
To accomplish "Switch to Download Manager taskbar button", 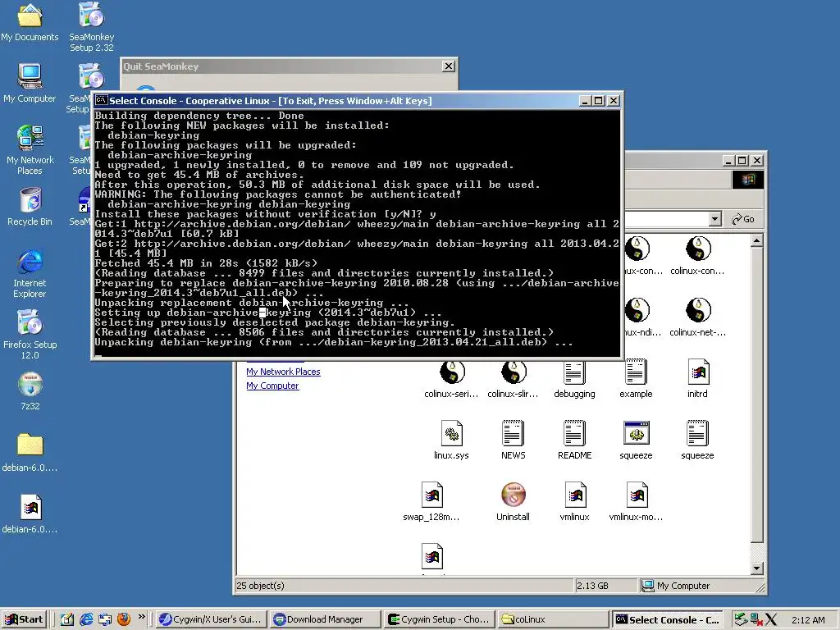I will [325, 620].
